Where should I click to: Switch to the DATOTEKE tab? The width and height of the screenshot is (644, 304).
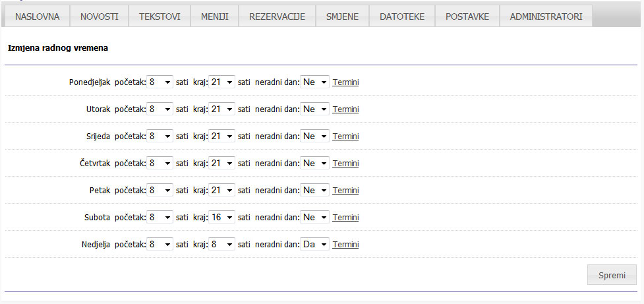401,16
